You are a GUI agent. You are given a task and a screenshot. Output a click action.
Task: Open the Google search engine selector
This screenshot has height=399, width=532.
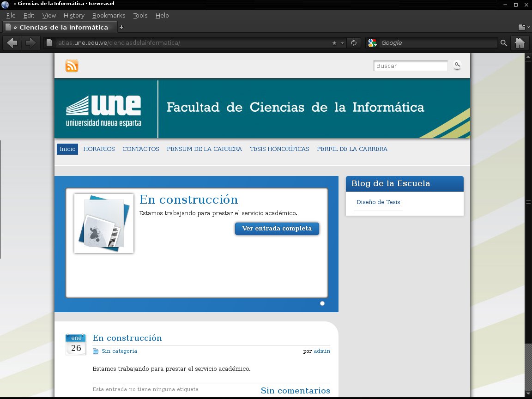pyautogui.click(x=373, y=43)
